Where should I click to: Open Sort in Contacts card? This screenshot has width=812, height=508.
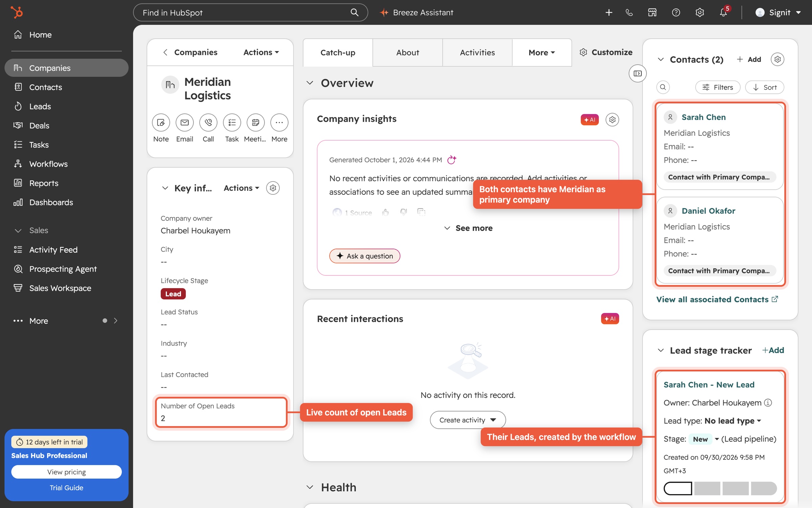(764, 87)
